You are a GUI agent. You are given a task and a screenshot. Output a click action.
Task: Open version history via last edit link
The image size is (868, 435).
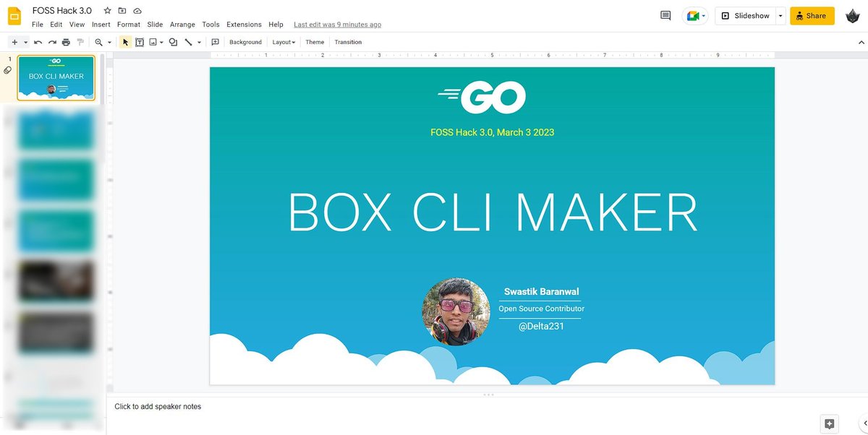pyautogui.click(x=338, y=25)
